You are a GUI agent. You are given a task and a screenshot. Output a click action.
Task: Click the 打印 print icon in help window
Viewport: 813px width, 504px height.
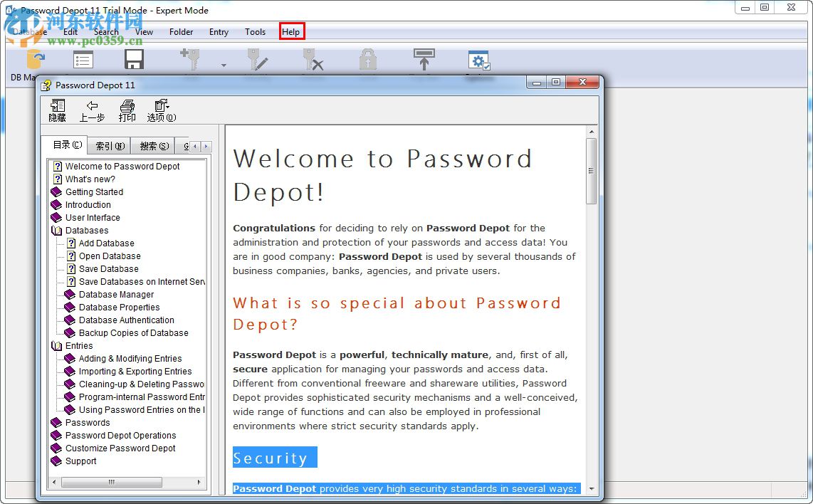click(127, 110)
